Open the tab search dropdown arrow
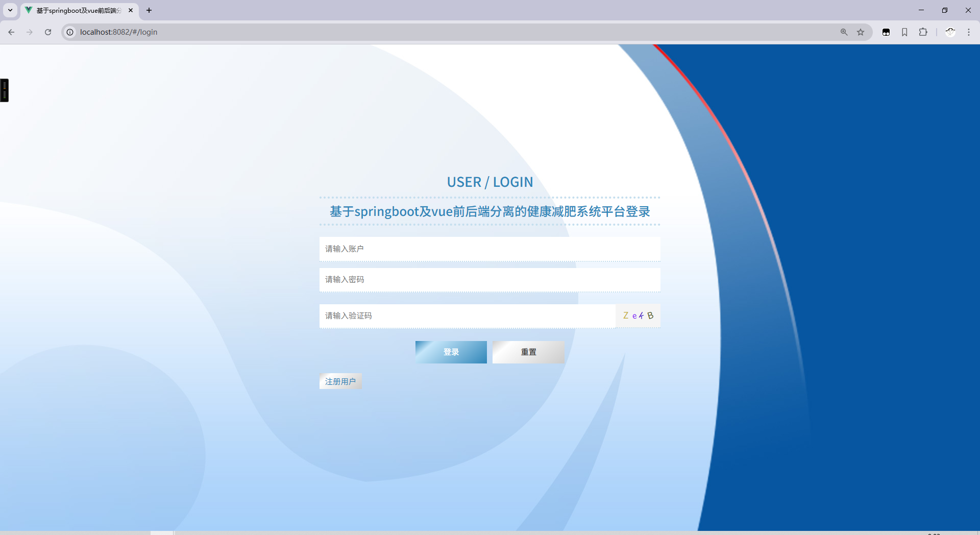This screenshot has width=980, height=535. [10, 10]
